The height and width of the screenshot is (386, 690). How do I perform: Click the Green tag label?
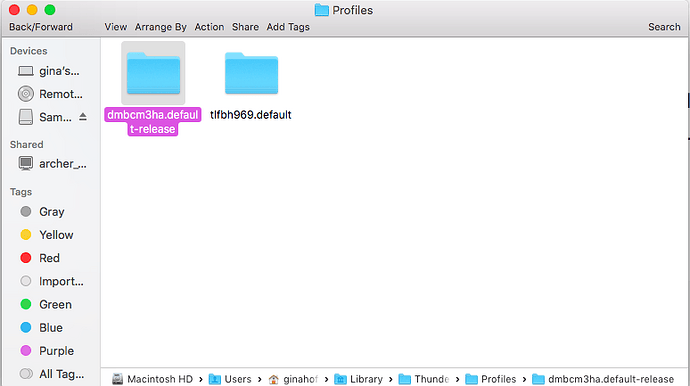(x=55, y=304)
